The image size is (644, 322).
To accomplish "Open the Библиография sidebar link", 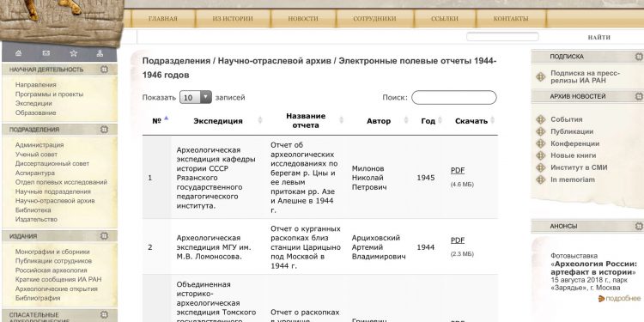I will (38, 298).
